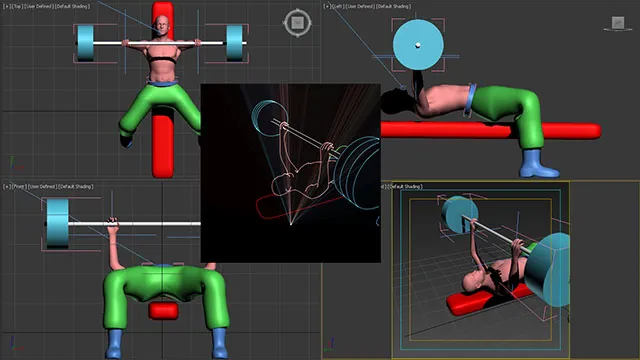Open the [+] menu in the Left viewport
Viewport: 640px width, 360px height.
[327, 6]
